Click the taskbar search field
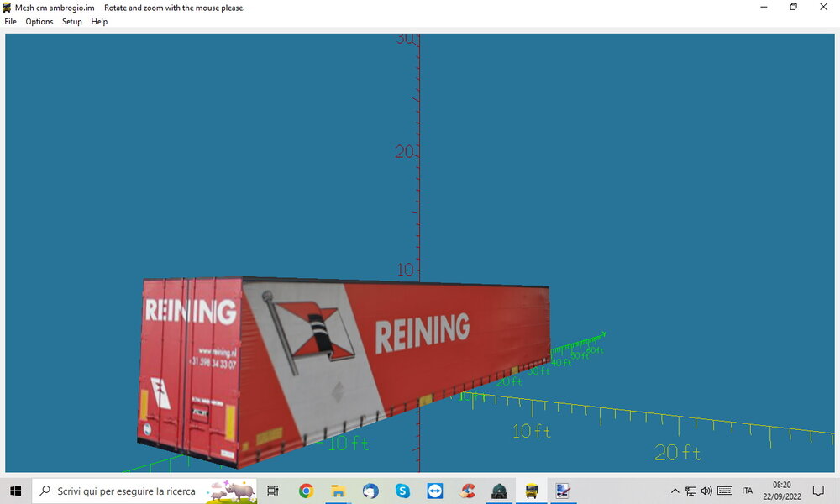840x504 pixels. (x=144, y=491)
